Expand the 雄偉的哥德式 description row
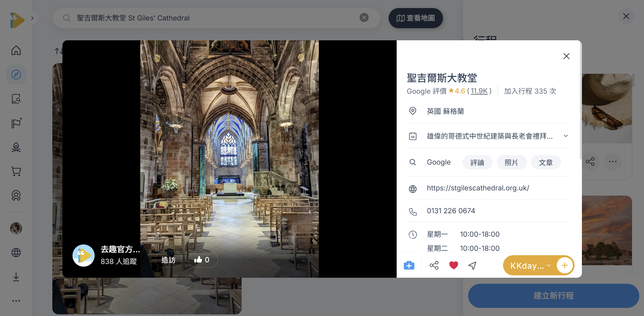The image size is (644, 316). tap(488, 136)
